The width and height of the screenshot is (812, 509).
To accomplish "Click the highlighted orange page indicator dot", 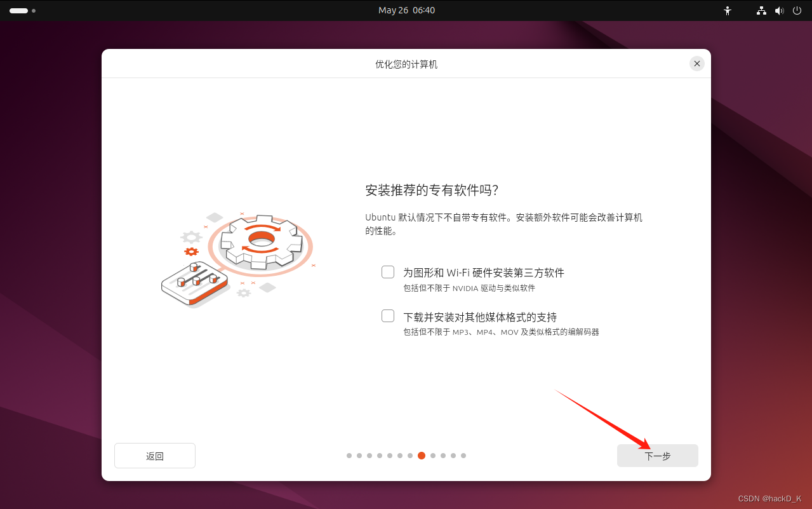I will pos(422,456).
